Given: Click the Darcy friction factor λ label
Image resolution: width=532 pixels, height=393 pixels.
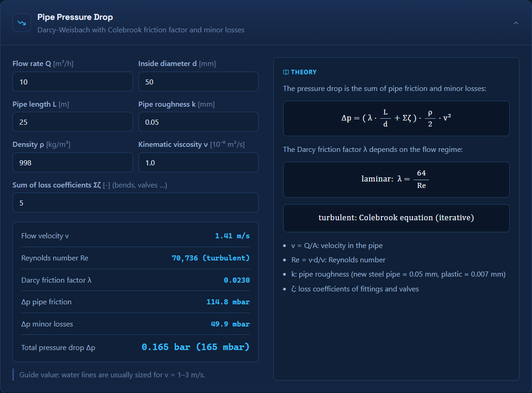Looking at the screenshot, I should 56,280.
